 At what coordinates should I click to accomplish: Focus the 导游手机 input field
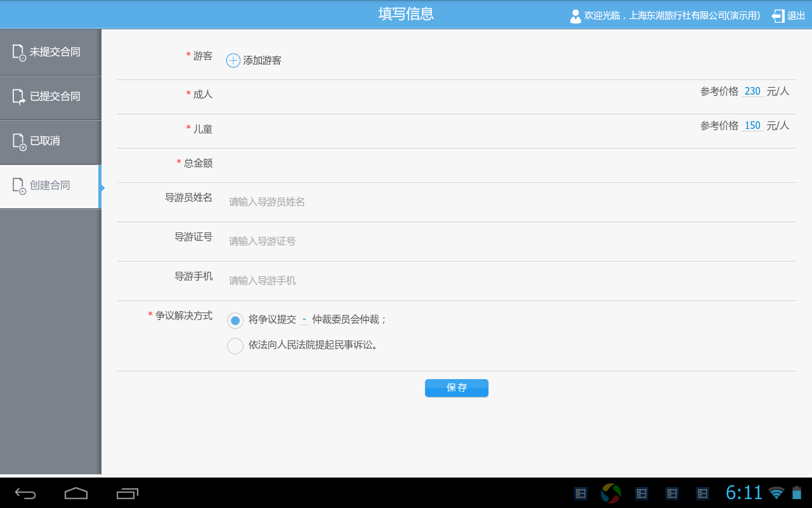[511, 281]
